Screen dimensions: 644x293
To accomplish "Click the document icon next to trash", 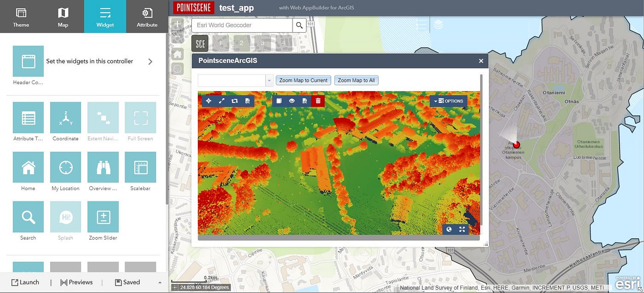I will pyautogui.click(x=305, y=101).
